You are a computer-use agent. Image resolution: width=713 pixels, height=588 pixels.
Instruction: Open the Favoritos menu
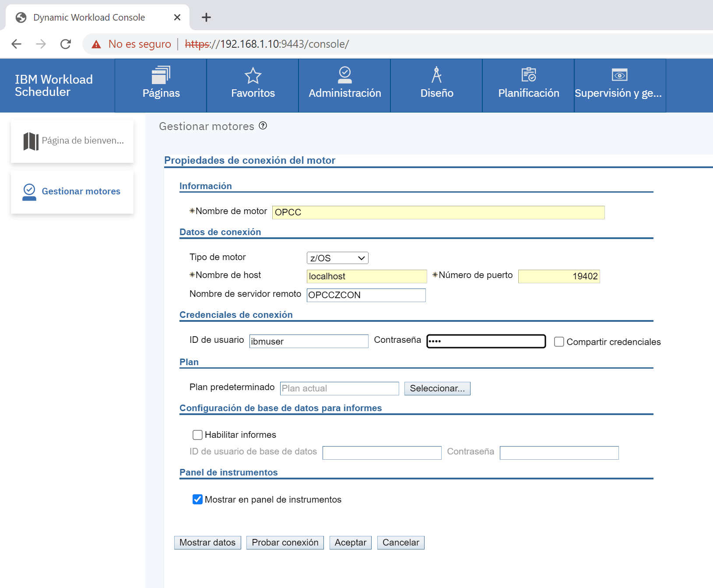click(253, 85)
